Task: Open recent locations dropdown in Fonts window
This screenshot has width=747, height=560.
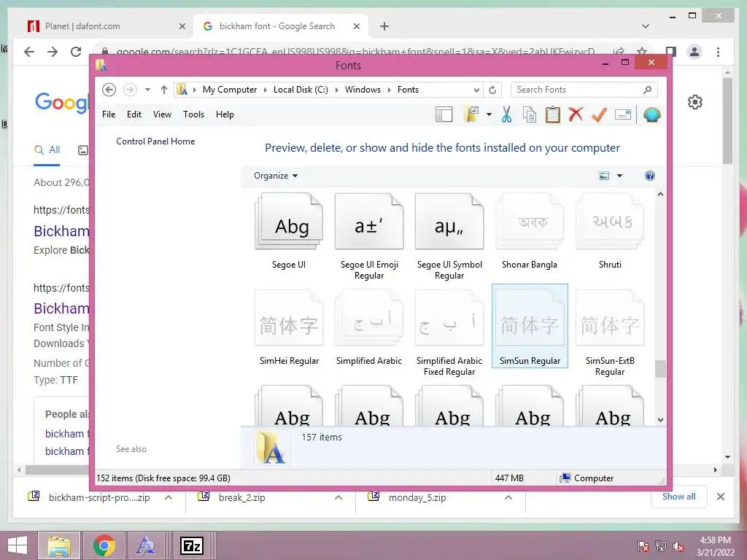Action: click(x=147, y=90)
